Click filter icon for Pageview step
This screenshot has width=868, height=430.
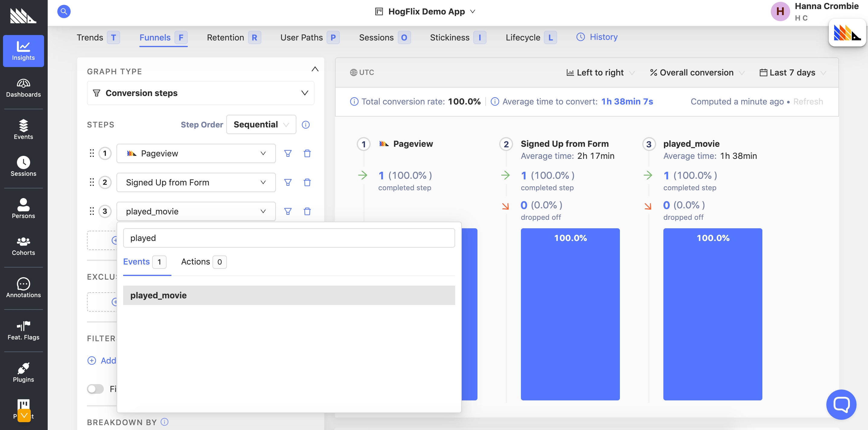click(287, 153)
